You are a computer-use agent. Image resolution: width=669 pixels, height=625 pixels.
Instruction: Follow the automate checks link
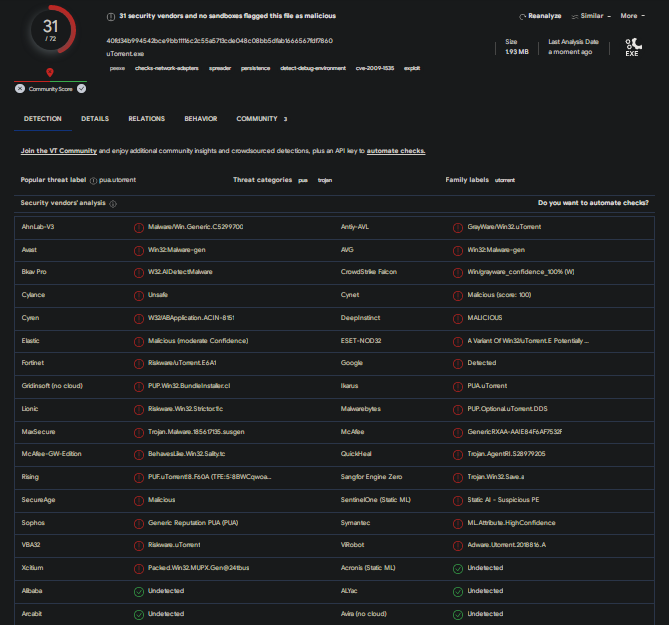[396, 151]
